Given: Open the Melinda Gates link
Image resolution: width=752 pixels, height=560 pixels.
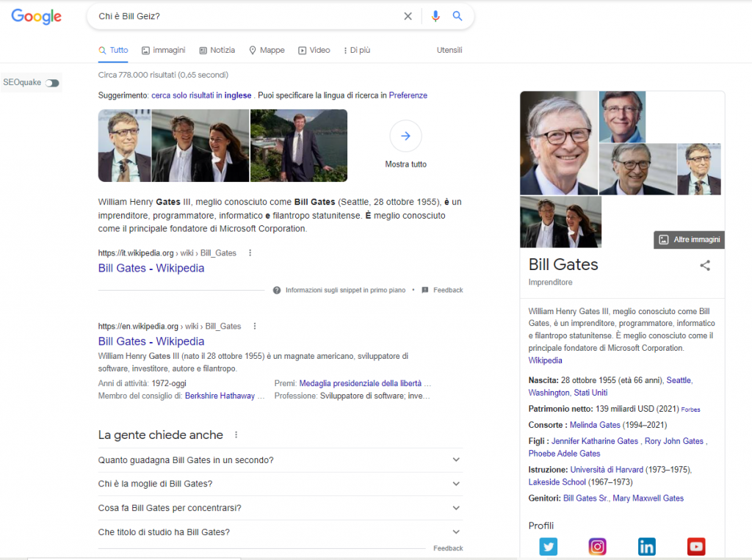Looking at the screenshot, I should pos(595,425).
